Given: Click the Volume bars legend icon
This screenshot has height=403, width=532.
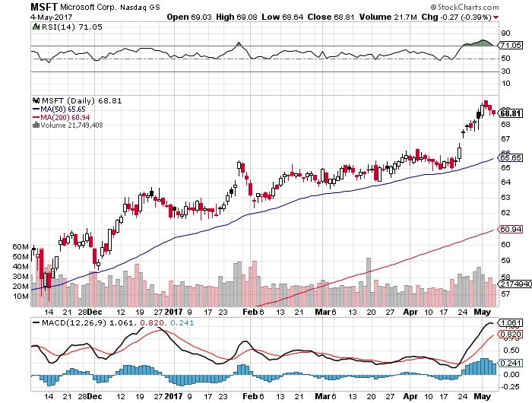Looking at the screenshot, I should coord(36,125).
